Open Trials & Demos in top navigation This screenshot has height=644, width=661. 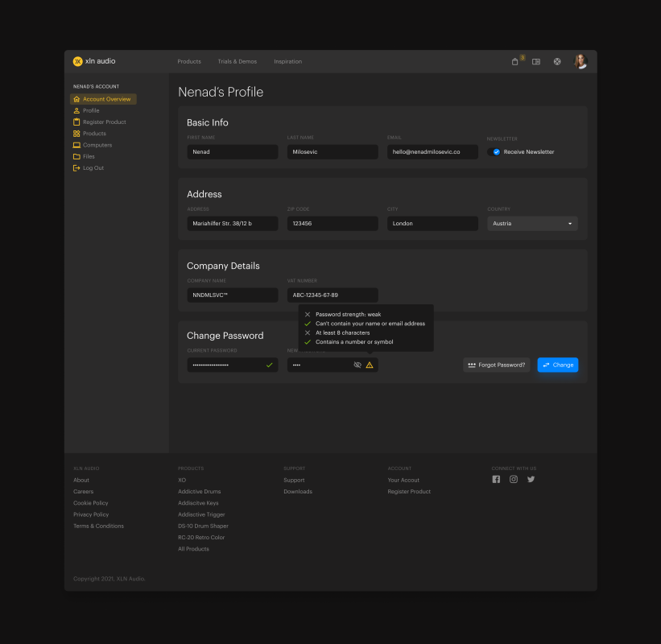[x=237, y=62]
